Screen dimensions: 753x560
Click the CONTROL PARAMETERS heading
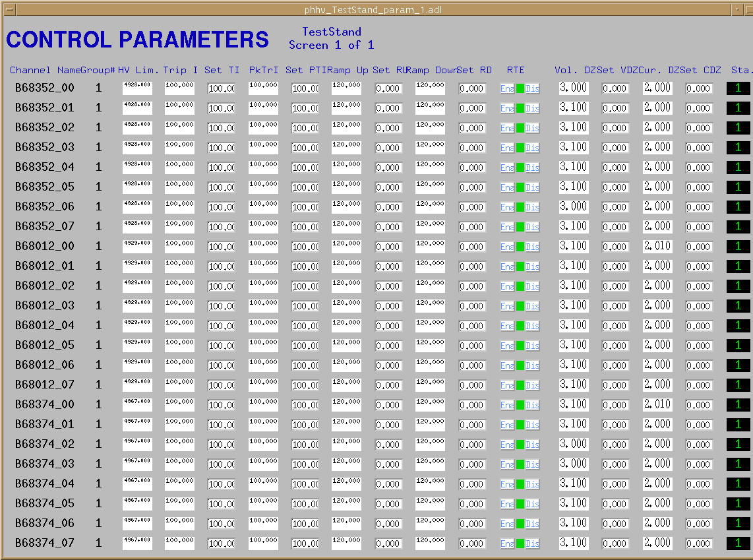(x=137, y=40)
